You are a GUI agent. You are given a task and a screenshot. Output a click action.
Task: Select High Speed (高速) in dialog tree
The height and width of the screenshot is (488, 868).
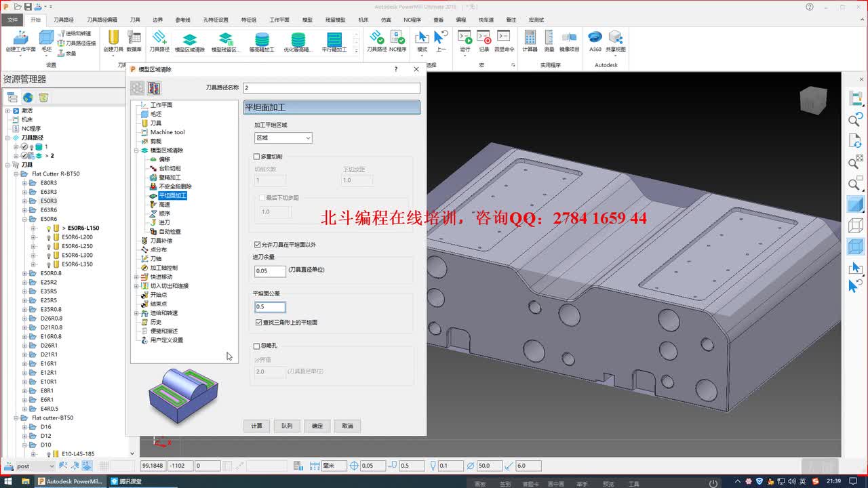click(165, 205)
